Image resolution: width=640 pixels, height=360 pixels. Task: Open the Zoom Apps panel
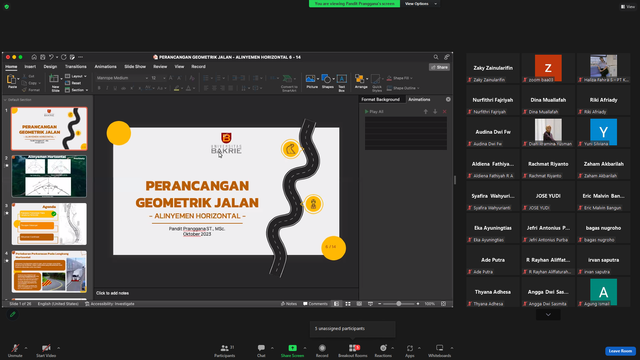click(x=409, y=350)
